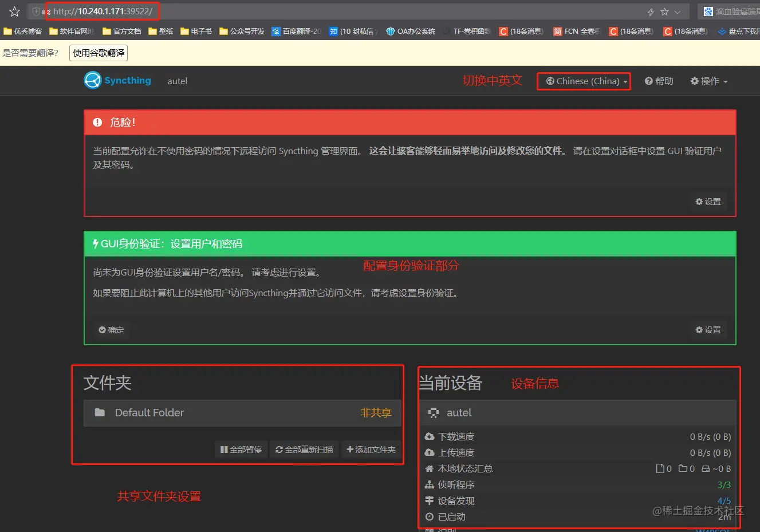Image resolution: width=760 pixels, height=532 pixels.
Task: Open the 公众号开发 bookmark folder
Action: pos(242,31)
